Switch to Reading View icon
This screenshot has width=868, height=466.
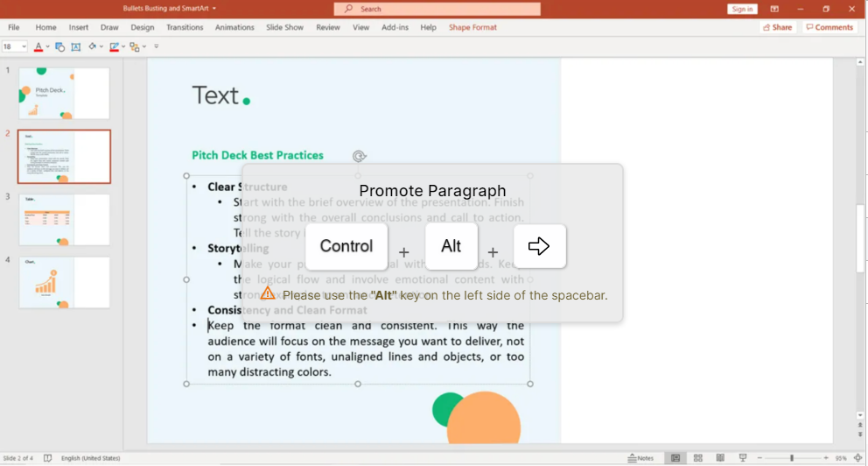pyautogui.click(x=720, y=458)
